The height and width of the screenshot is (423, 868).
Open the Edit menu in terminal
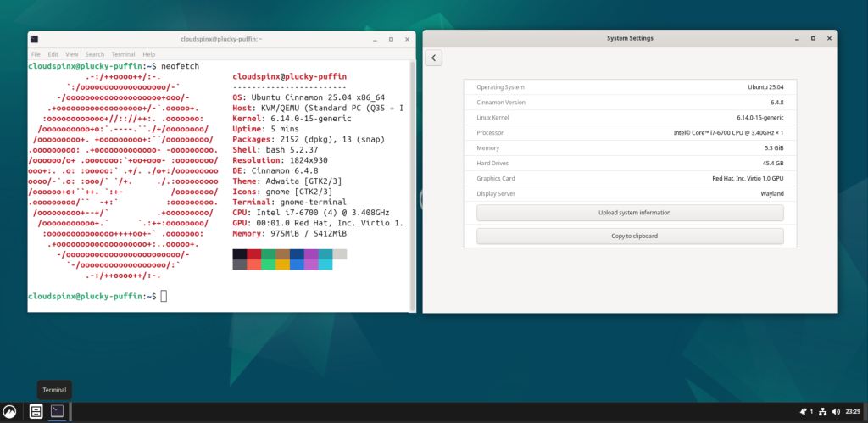(x=53, y=54)
